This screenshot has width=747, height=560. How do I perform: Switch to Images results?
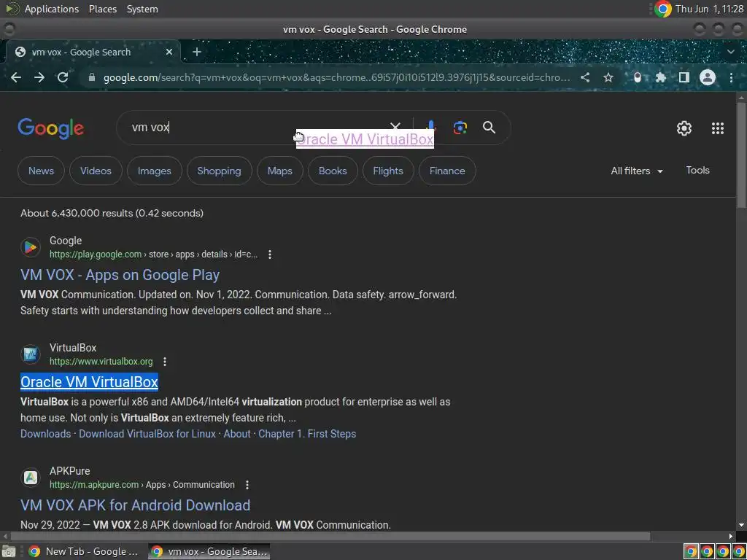[x=155, y=171]
